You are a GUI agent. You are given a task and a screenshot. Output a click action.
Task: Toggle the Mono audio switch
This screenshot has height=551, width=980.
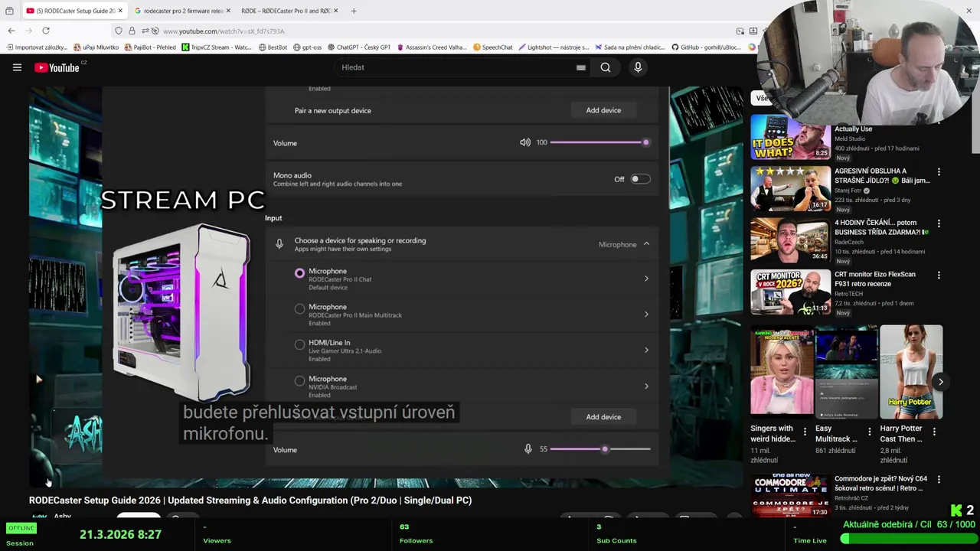pos(640,179)
